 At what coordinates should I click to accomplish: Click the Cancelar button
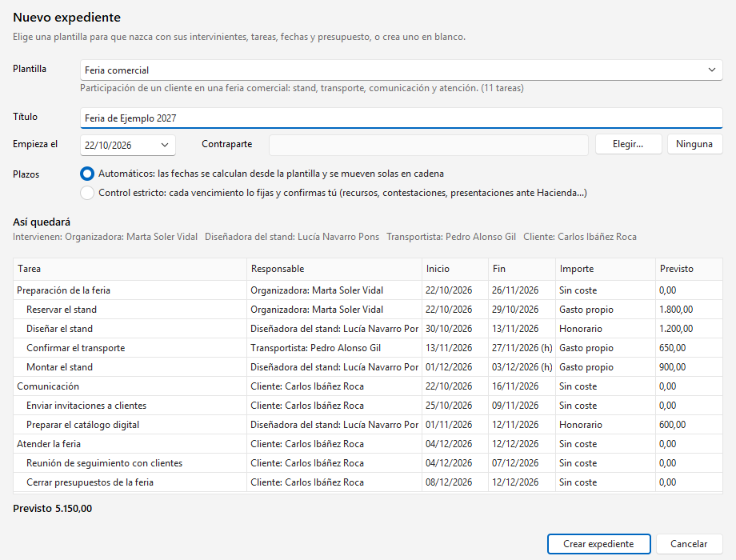[x=689, y=544]
